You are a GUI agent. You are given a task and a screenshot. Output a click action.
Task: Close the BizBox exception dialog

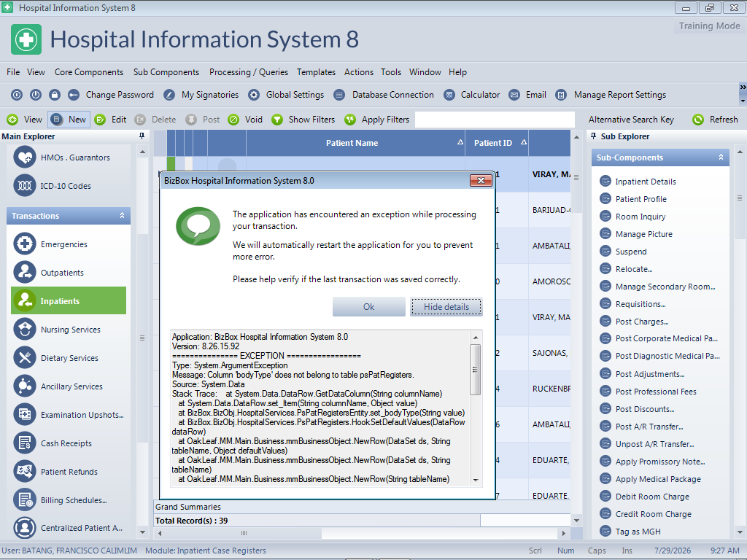pos(481,181)
